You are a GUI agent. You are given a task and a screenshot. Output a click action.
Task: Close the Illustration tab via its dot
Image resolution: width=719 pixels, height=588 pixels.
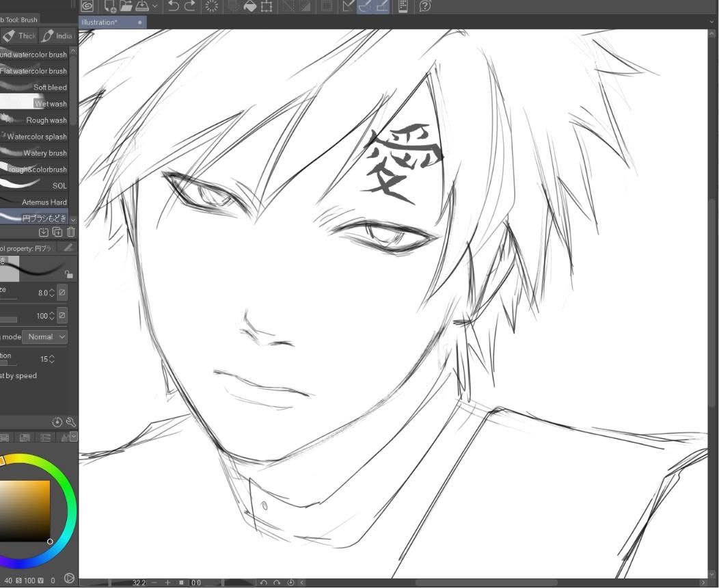pyautogui.click(x=140, y=22)
